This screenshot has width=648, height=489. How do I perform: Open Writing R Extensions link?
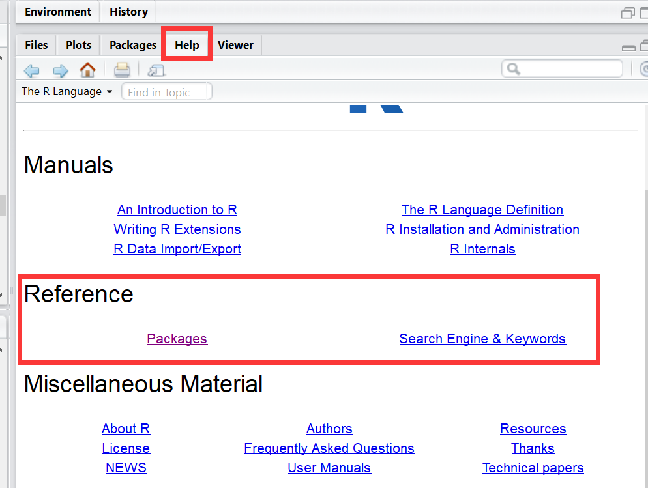[177, 229]
